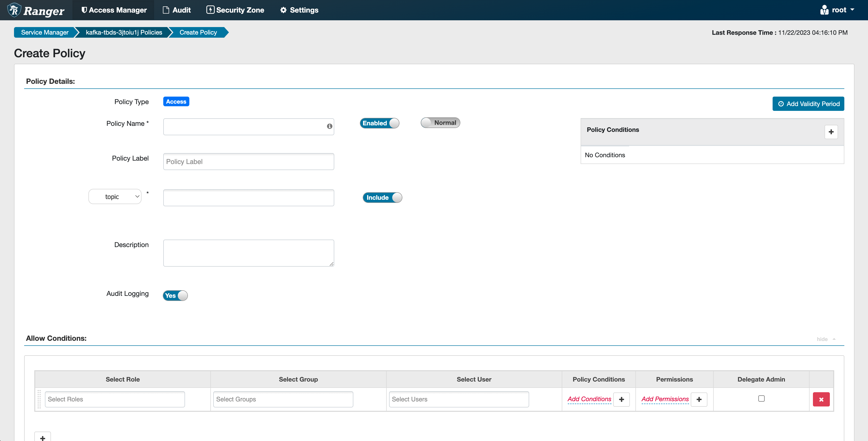The height and width of the screenshot is (441, 868).
Task: Click the Ranger logo icon
Action: click(x=14, y=10)
